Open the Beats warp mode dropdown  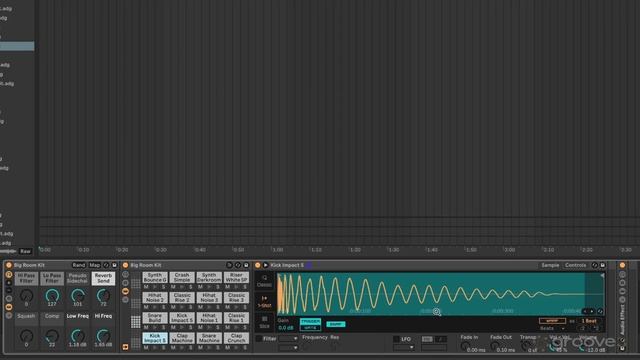(552, 328)
